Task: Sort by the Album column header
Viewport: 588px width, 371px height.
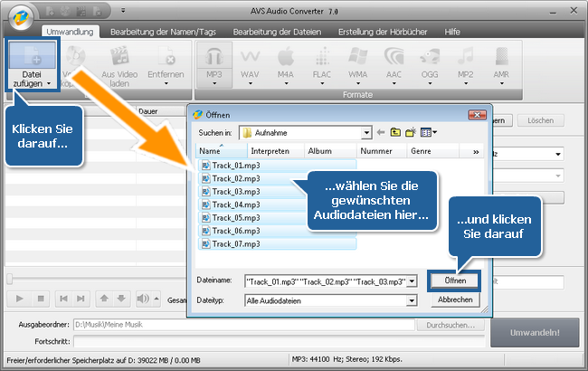Action: coord(330,151)
